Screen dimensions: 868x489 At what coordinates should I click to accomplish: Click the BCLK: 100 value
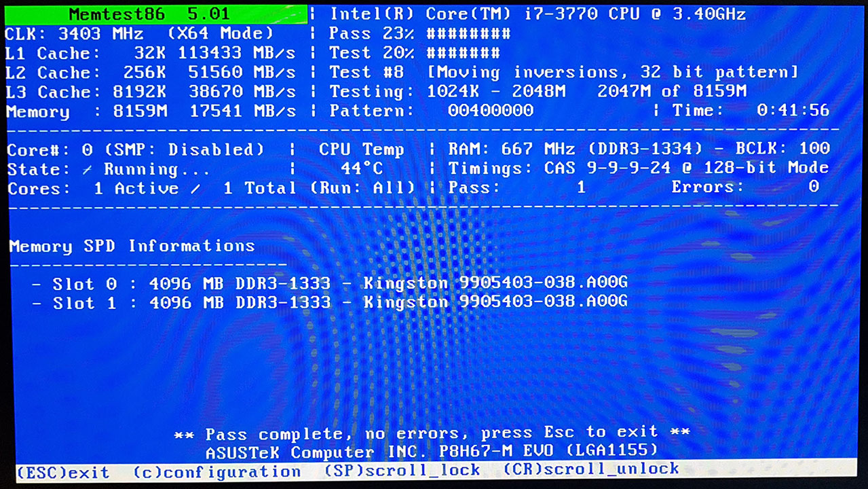point(782,148)
